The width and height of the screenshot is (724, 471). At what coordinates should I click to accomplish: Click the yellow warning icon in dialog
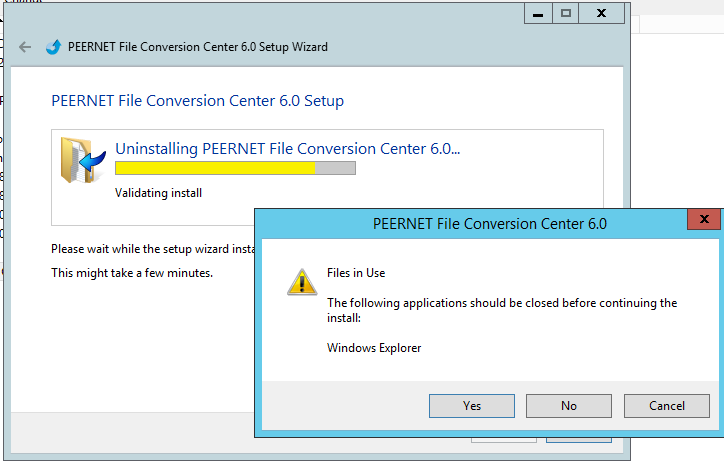point(302,282)
